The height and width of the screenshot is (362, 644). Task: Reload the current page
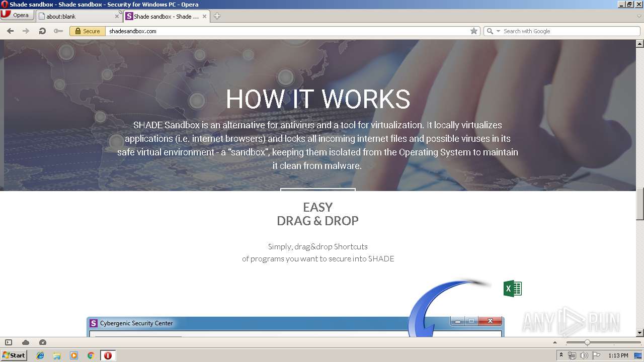[42, 31]
